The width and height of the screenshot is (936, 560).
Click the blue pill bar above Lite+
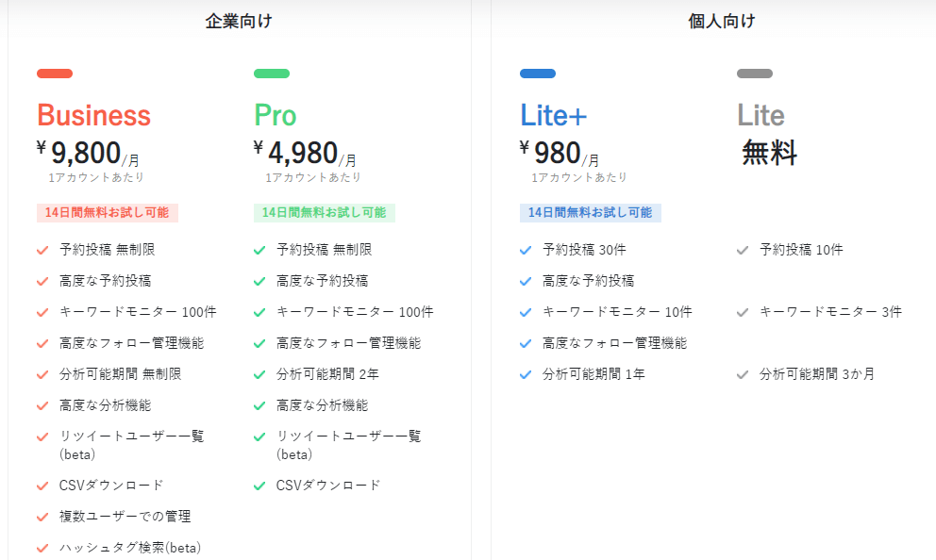coord(538,74)
